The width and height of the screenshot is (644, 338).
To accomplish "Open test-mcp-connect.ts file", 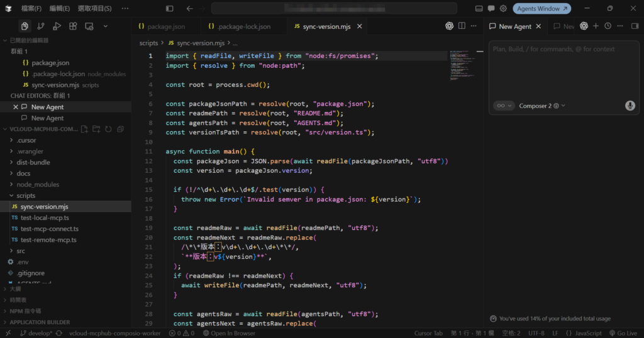I will click(49, 229).
